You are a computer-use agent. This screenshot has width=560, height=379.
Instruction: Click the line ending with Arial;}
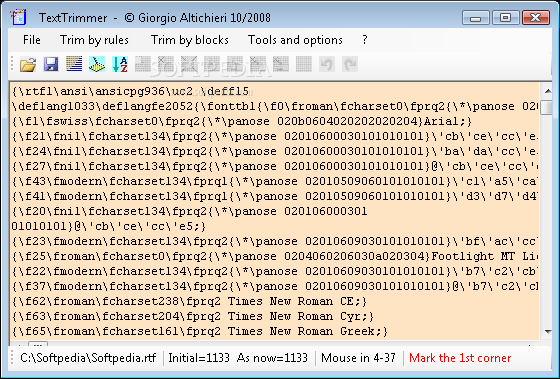tap(242, 121)
